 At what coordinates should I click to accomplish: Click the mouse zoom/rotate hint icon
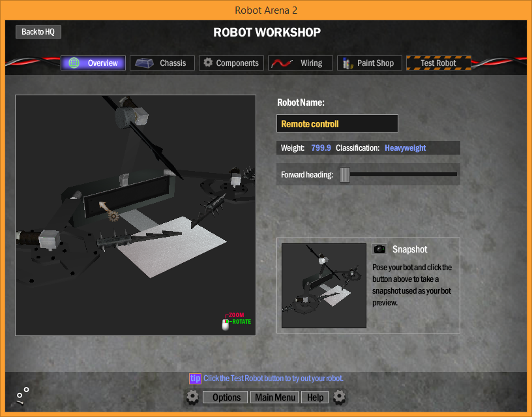click(226, 324)
